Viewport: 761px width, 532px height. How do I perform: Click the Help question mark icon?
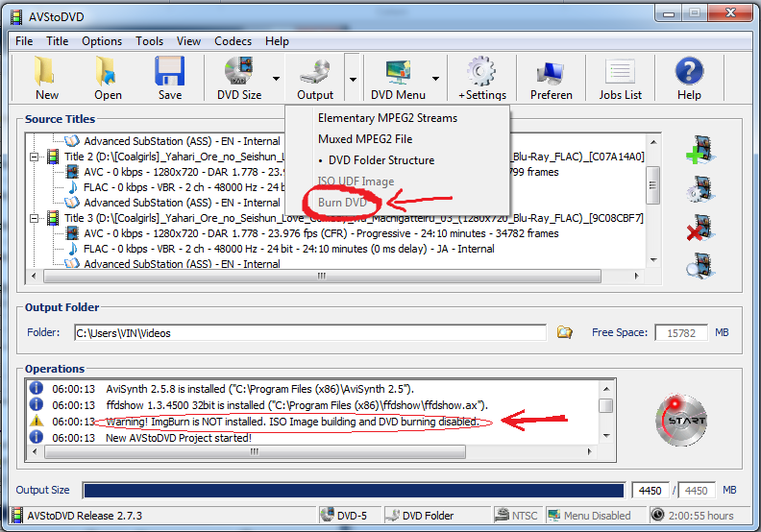(x=689, y=71)
